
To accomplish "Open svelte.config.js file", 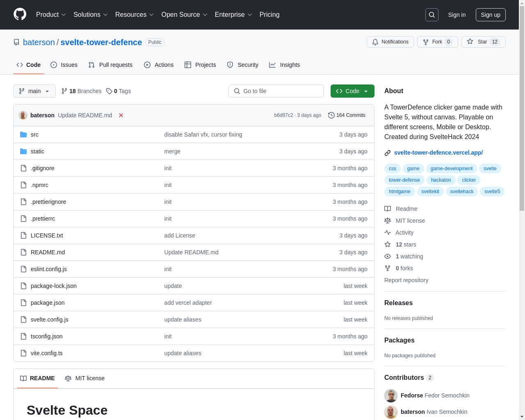I will coord(50,320).
